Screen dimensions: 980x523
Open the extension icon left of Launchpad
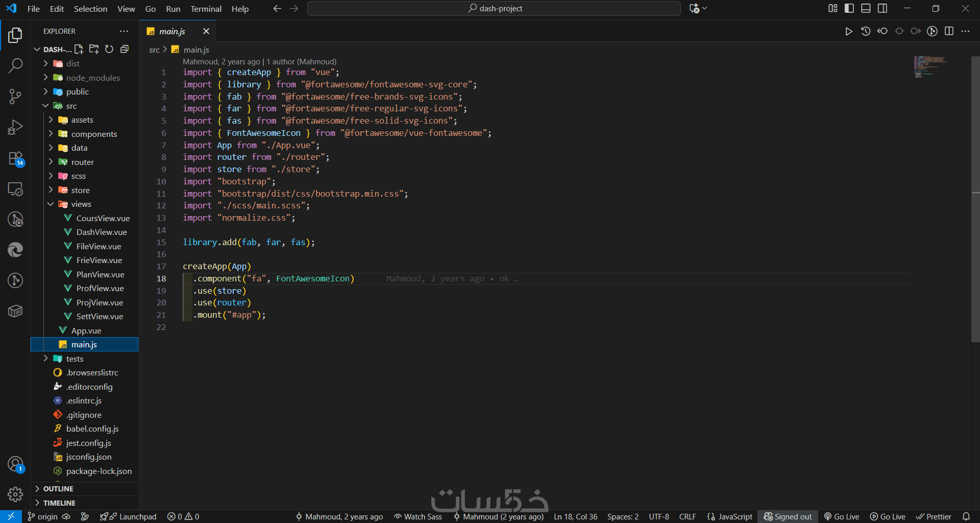(x=85, y=516)
